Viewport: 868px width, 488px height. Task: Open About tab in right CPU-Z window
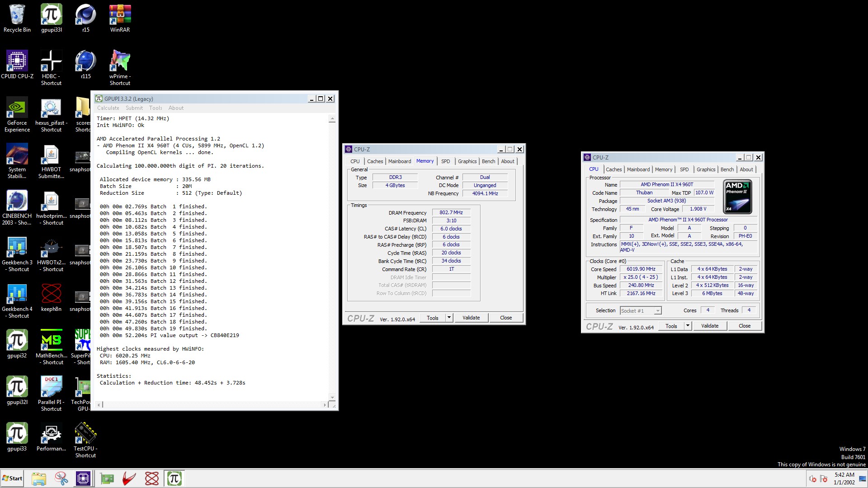(746, 169)
